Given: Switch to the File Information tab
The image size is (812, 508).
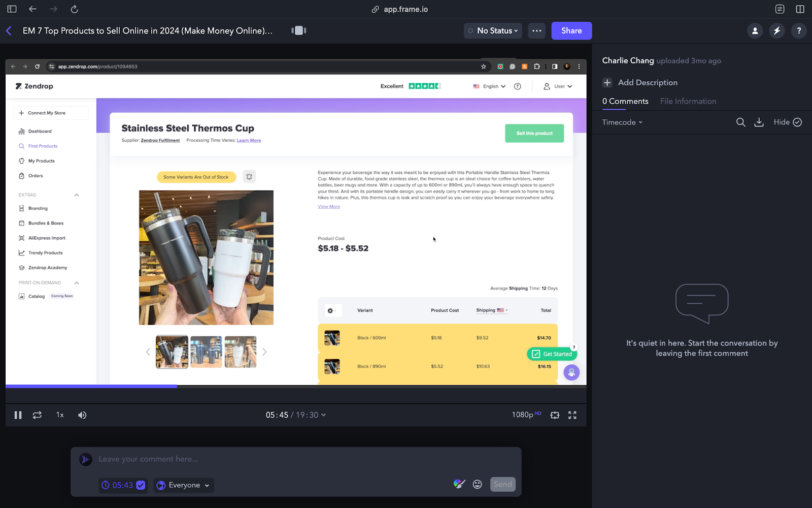Looking at the screenshot, I should pyautogui.click(x=688, y=101).
